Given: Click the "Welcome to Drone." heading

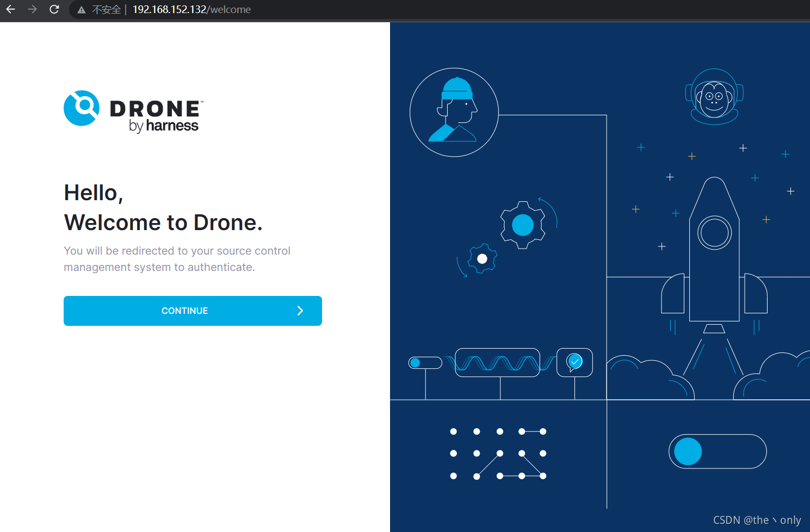Looking at the screenshot, I should click(x=163, y=222).
